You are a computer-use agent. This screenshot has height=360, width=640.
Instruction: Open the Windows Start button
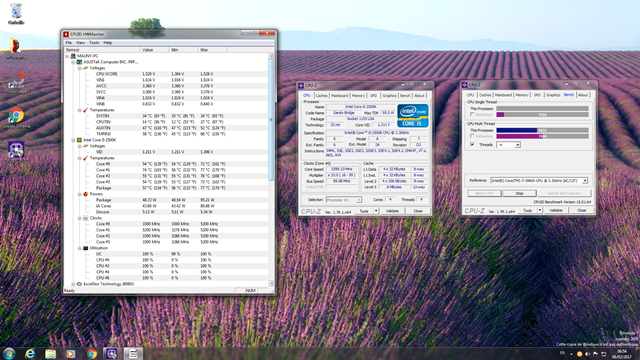(x=9, y=353)
